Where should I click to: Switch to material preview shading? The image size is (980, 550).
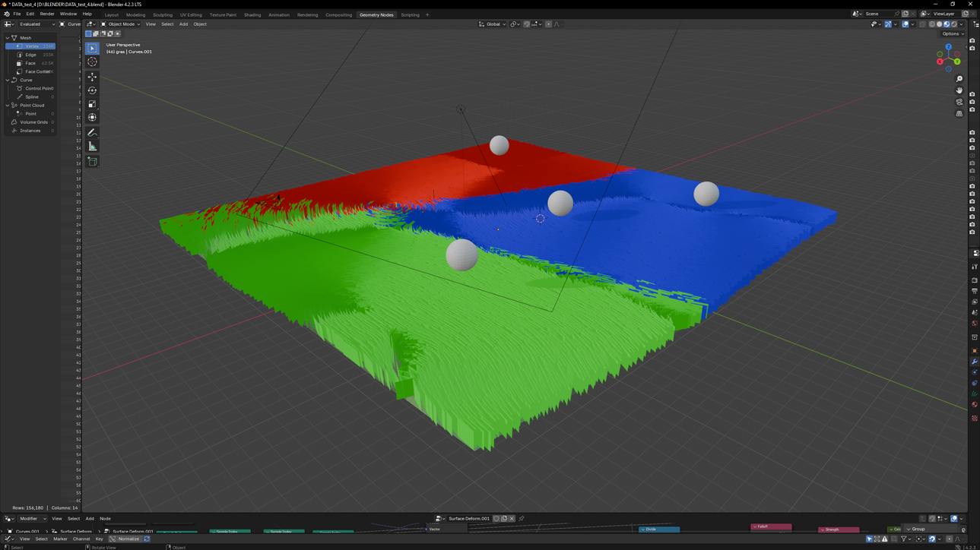click(947, 24)
